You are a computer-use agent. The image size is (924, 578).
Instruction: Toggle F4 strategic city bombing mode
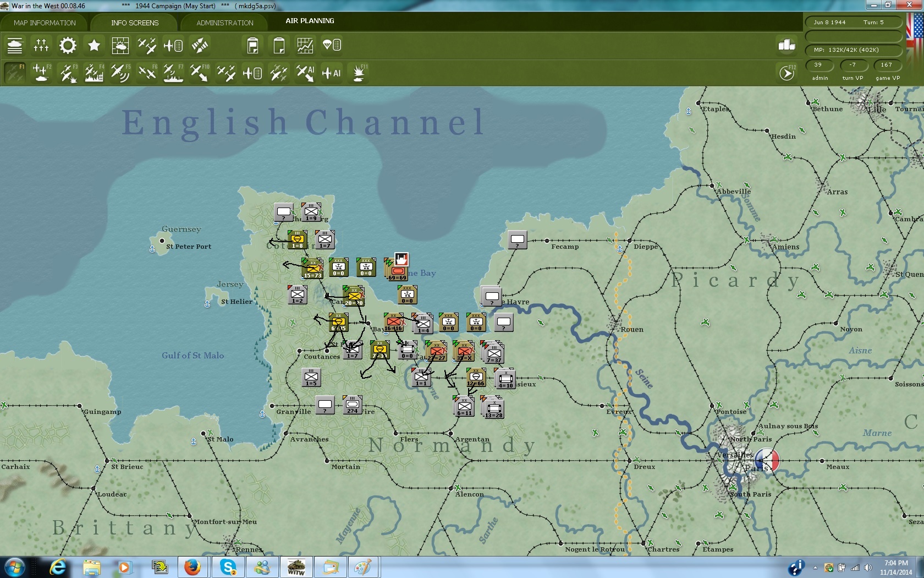pos(94,73)
